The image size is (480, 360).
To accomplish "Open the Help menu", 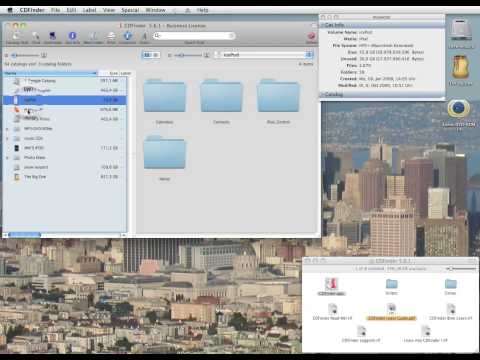I will [202, 10].
